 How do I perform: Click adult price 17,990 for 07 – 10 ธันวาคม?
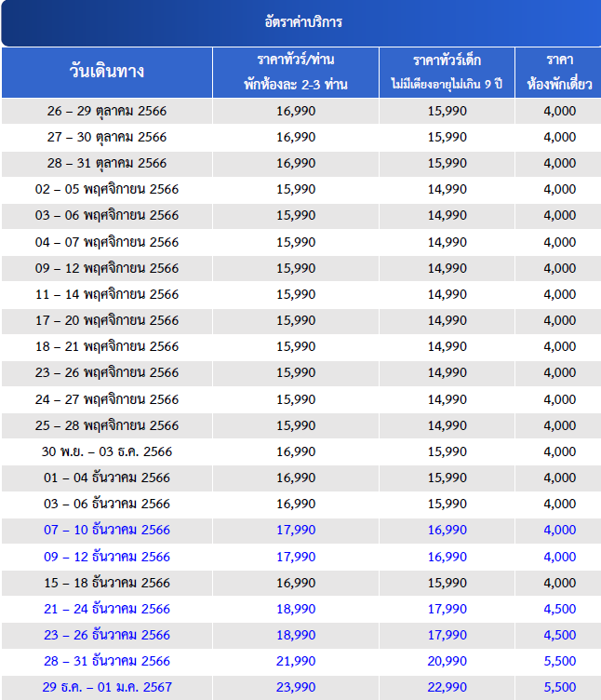tap(296, 530)
